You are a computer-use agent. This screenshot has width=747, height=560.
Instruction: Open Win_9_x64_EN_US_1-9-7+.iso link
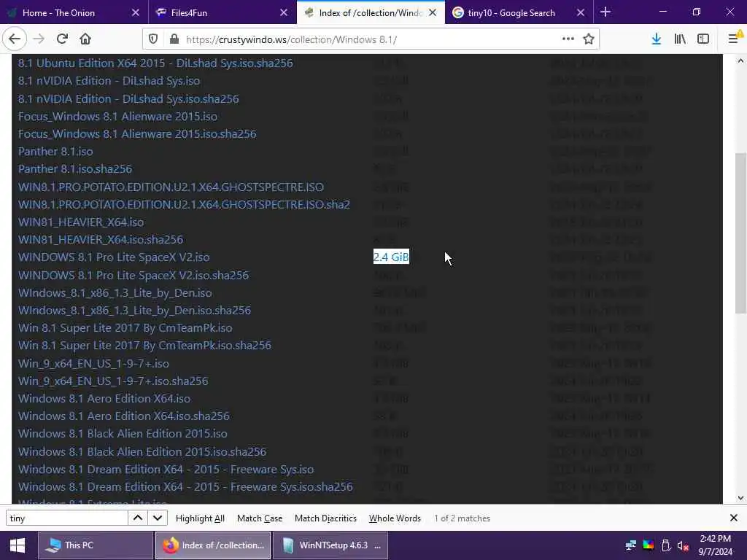click(94, 363)
